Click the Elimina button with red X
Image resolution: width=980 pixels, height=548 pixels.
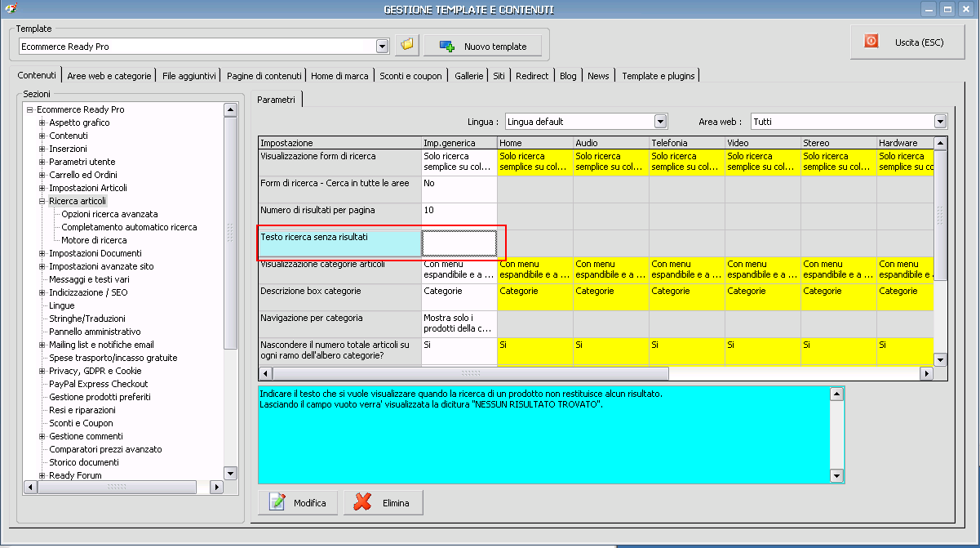(x=384, y=503)
